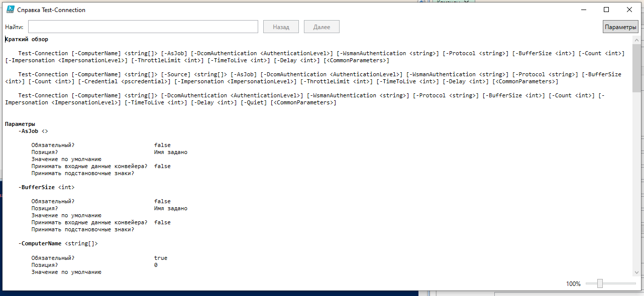Click the -AsJob parameter heading
This screenshot has width=644, height=296.
[x=29, y=131]
